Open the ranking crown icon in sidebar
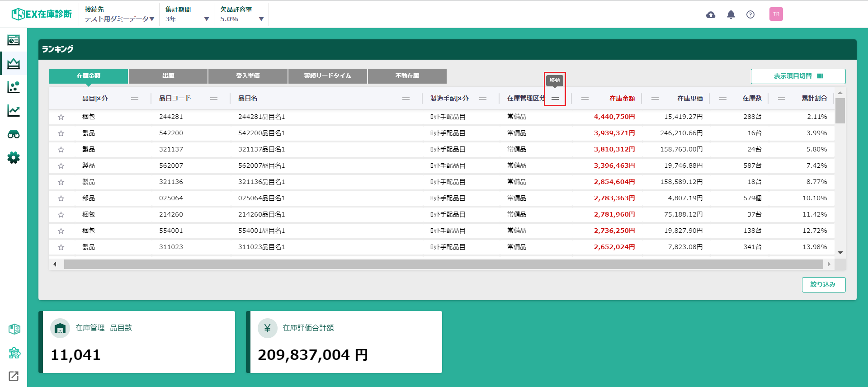868x387 pixels. [14, 64]
